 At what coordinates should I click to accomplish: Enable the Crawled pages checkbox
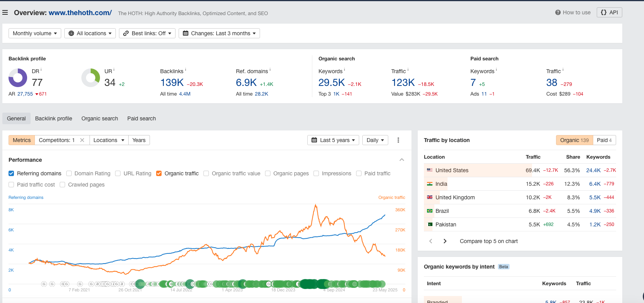pyautogui.click(x=62, y=185)
